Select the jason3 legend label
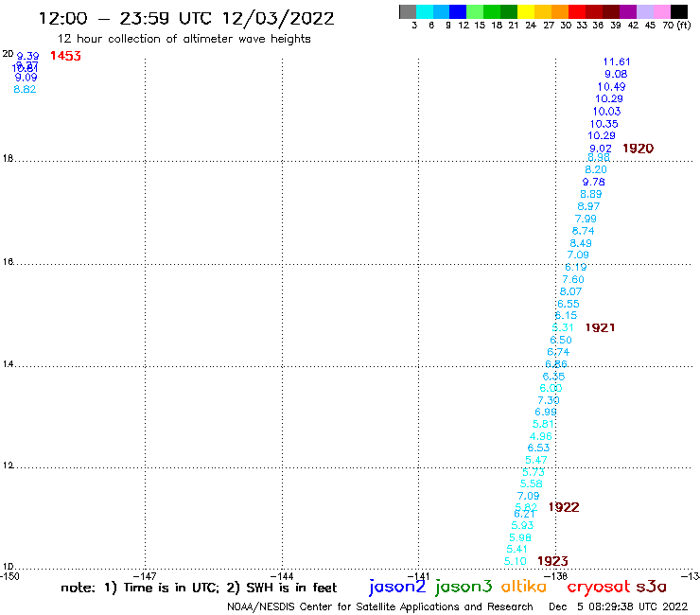 (x=464, y=587)
